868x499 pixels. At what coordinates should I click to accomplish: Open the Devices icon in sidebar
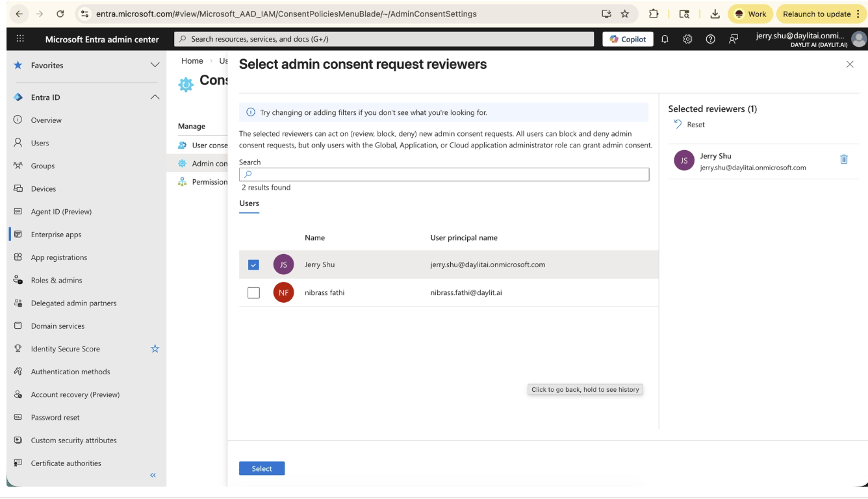pyautogui.click(x=18, y=188)
